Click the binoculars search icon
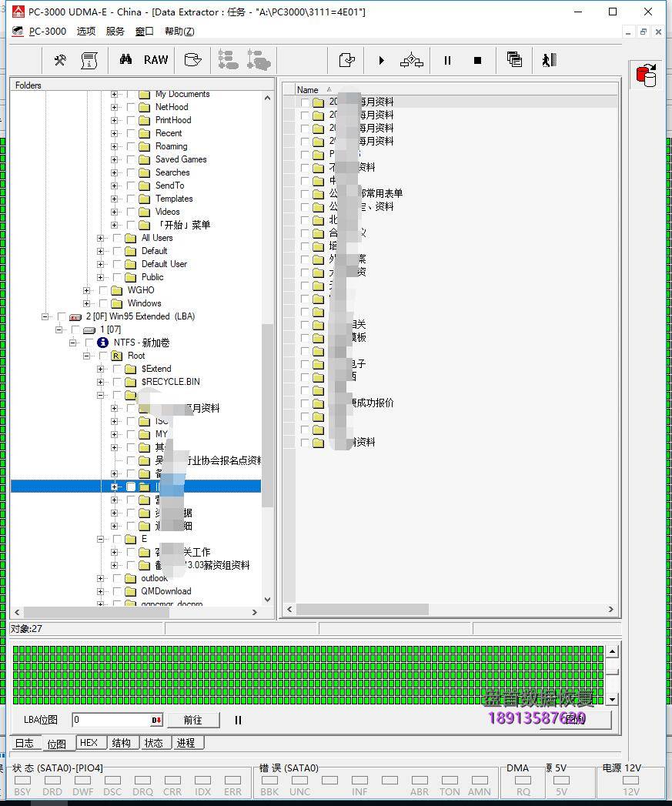672x806 pixels. point(125,59)
